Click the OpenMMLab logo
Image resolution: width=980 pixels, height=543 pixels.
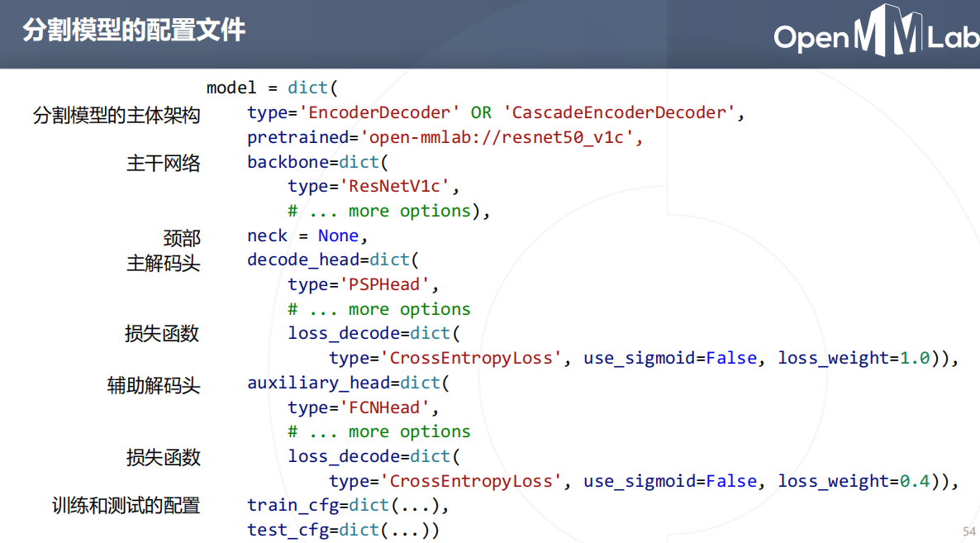pos(876,31)
